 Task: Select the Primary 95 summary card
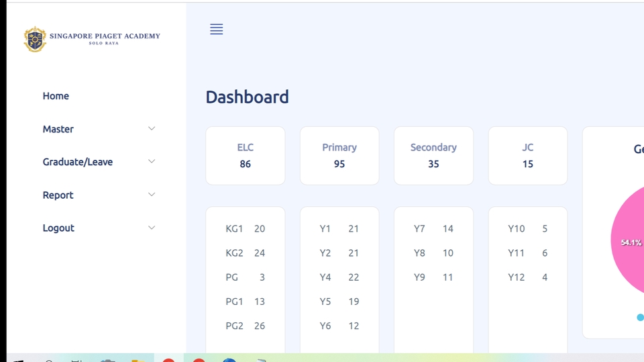pos(339,156)
